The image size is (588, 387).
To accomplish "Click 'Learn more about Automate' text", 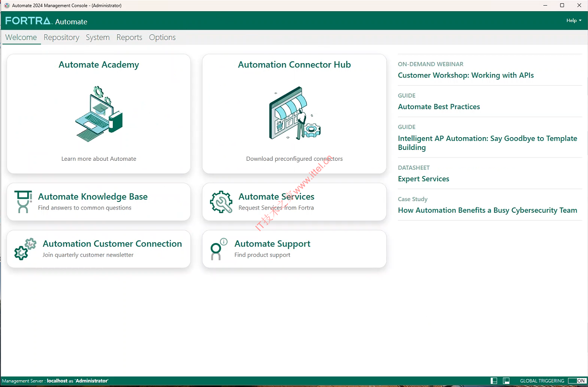I will [x=99, y=159].
